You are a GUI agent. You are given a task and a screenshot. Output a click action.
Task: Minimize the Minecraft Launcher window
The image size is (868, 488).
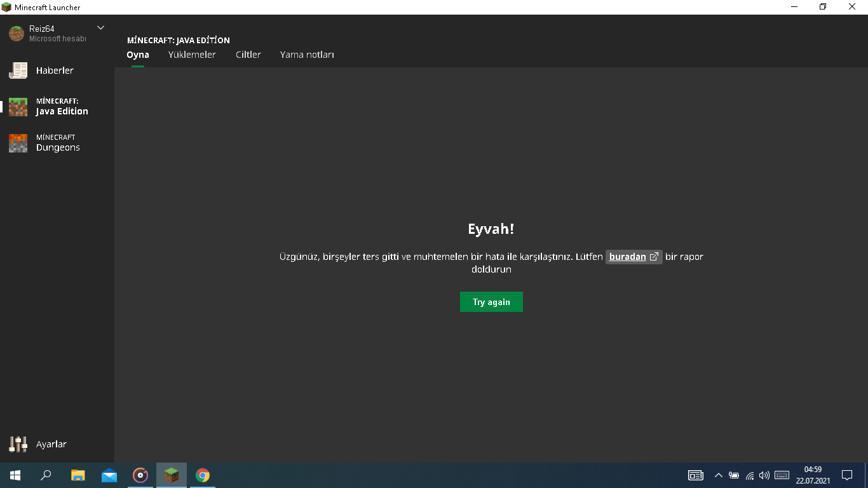(795, 7)
